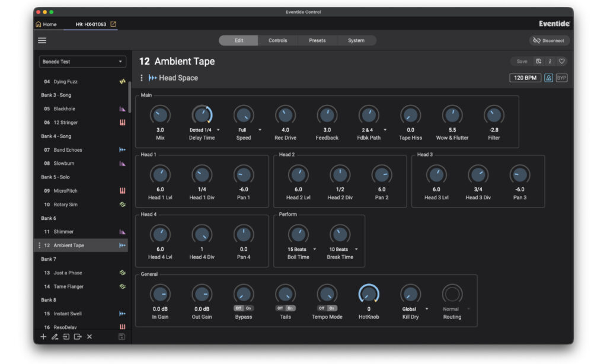
Task: Open the Bonedo Test preset list dropdown
Action: coord(82,62)
